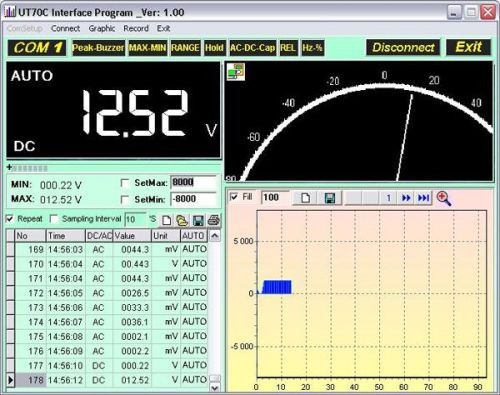Open the Record menu
This screenshot has width=500, height=395.
click(136, 29)
